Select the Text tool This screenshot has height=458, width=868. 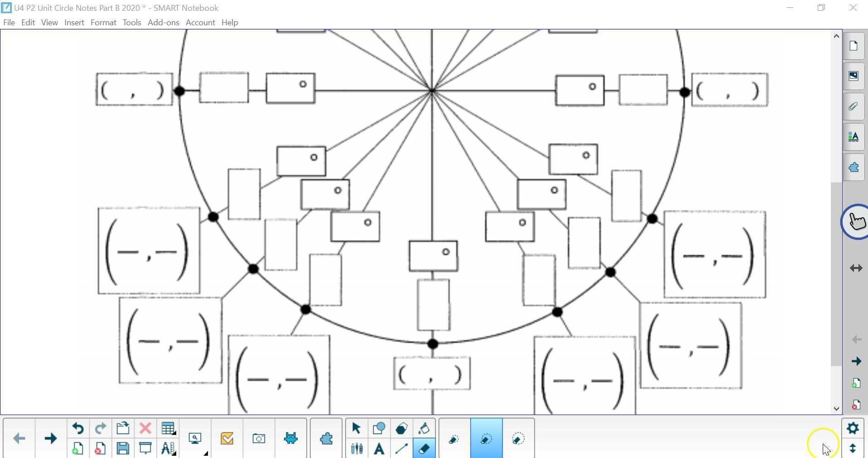[x=379, y=448]
